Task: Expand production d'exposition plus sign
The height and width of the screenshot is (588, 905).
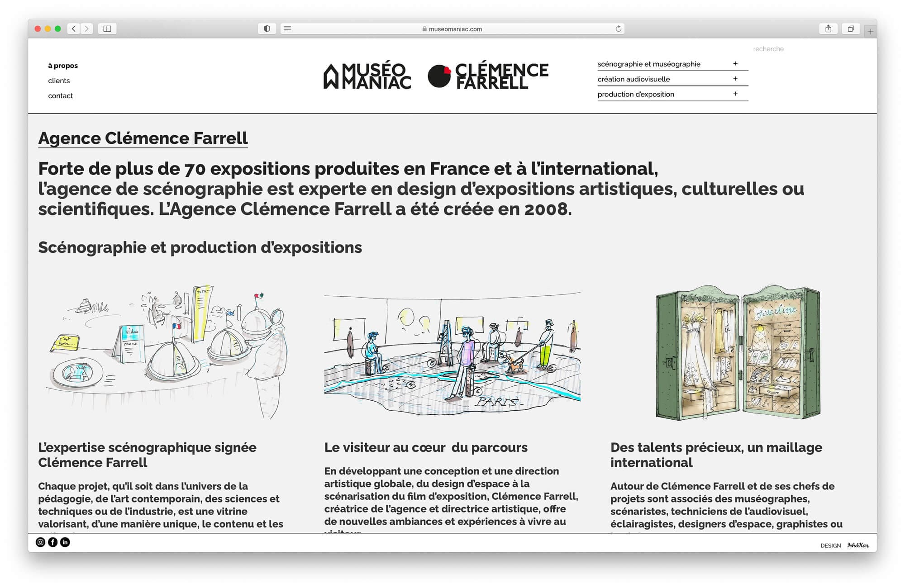Action: click(735, 94)
